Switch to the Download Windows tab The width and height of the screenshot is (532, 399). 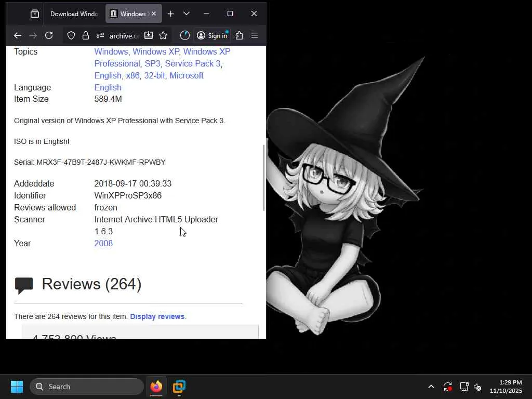[74, 14]
